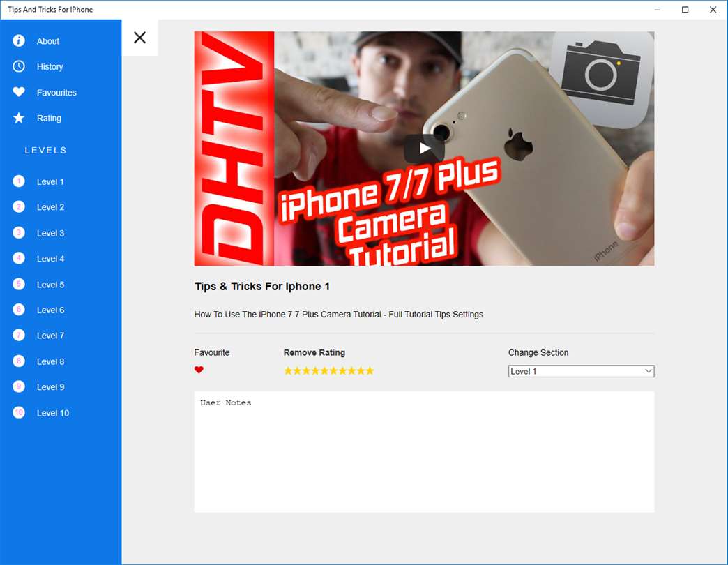Select the Level 3 number badge

19,232
